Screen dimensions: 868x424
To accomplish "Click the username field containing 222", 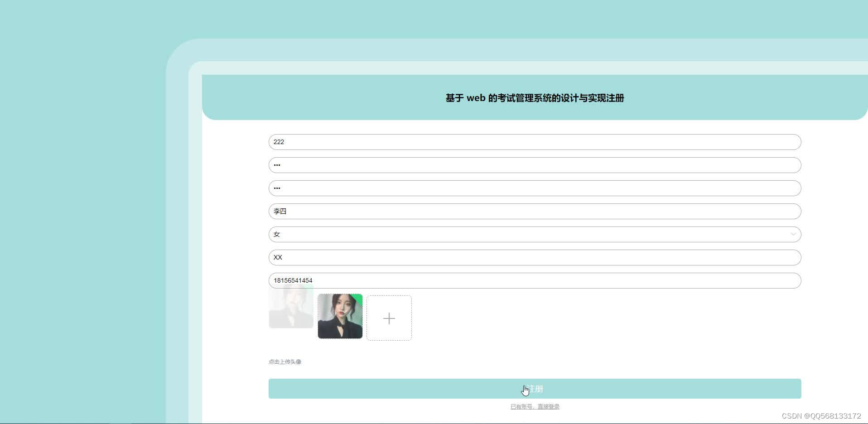I will tap(534, 142).
